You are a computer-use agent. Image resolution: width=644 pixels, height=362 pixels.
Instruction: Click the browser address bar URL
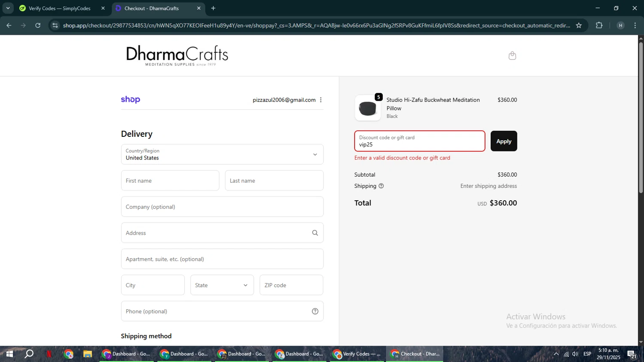click(316, 25)
